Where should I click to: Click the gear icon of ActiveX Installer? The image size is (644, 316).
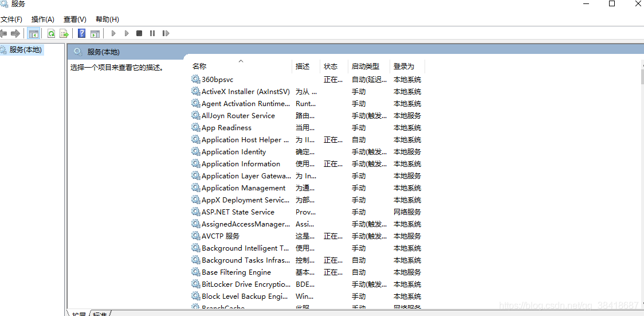click(x=195, y=91)
